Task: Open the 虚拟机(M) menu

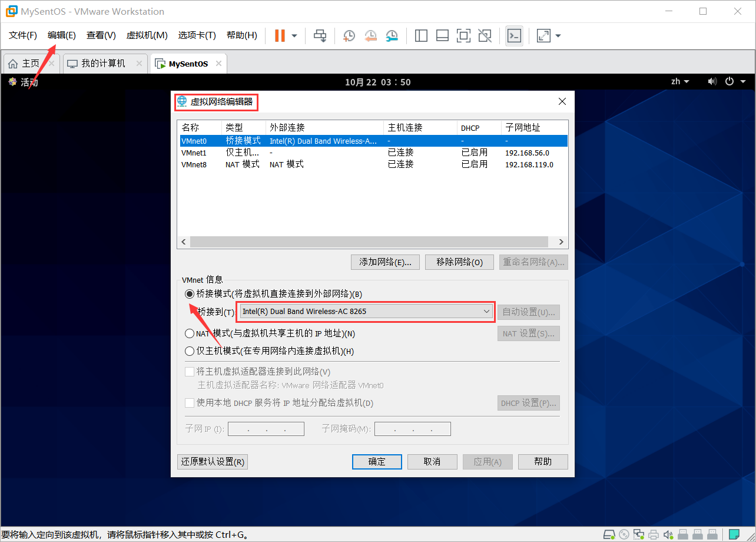Action: tap(147, 35)
